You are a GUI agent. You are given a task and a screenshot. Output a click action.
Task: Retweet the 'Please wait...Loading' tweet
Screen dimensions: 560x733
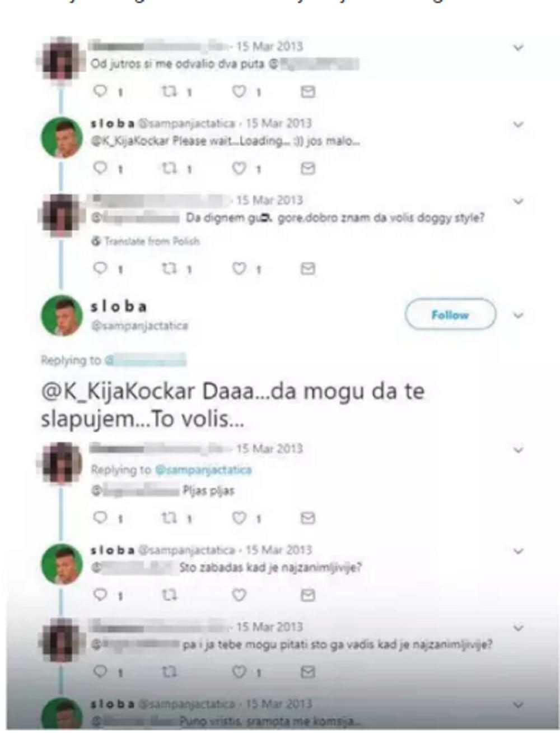[170, 168]
